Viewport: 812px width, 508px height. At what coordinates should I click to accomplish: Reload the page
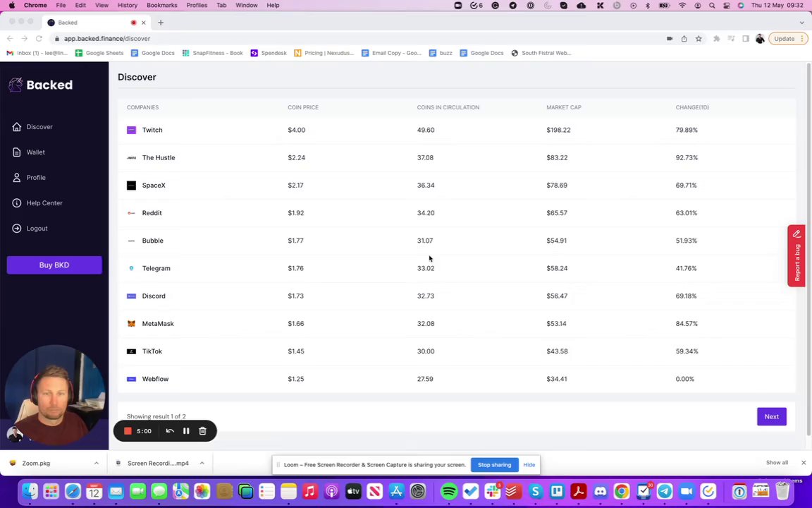(39, 39)
